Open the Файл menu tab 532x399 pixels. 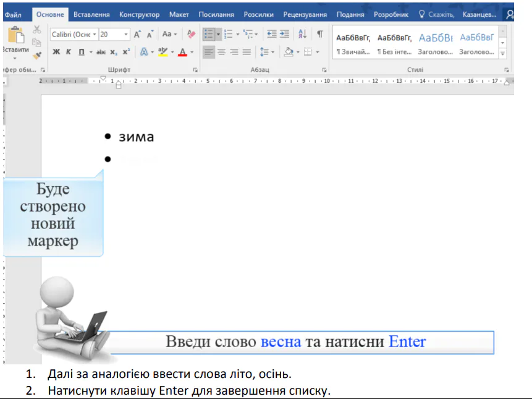[x=13, y=14]
